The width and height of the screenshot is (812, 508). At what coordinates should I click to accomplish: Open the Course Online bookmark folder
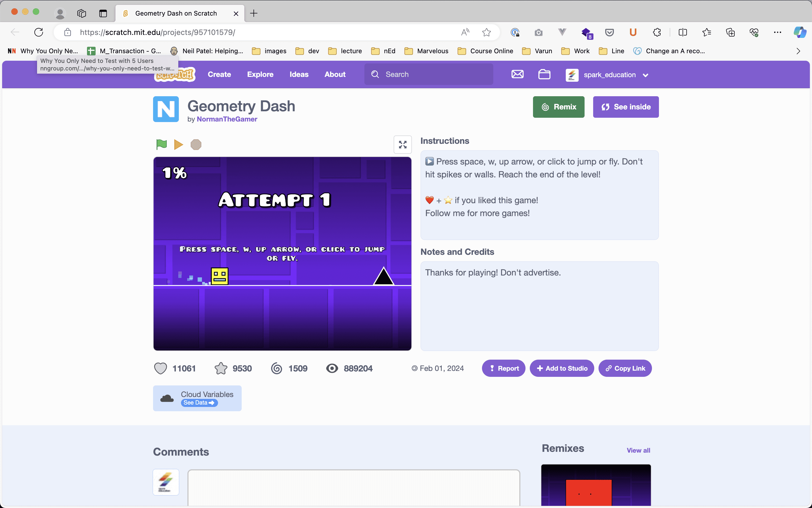coord(485,51)
